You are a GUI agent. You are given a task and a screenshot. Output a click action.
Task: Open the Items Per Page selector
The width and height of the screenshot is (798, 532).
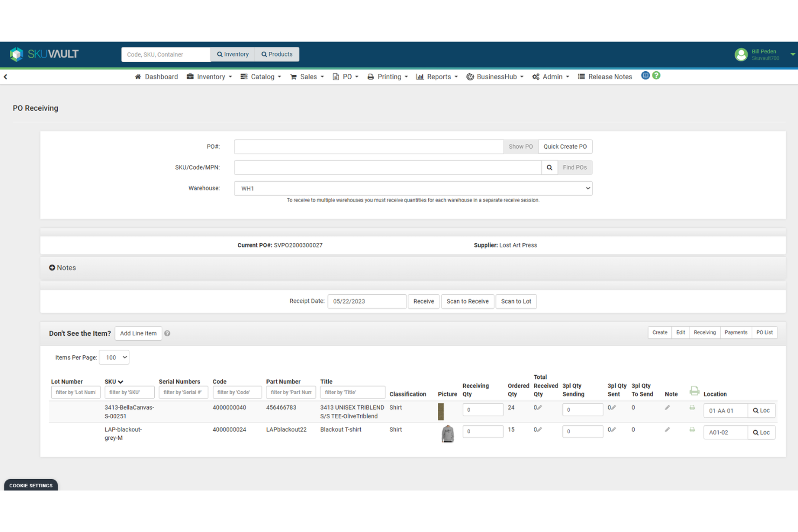pos(114,357)
